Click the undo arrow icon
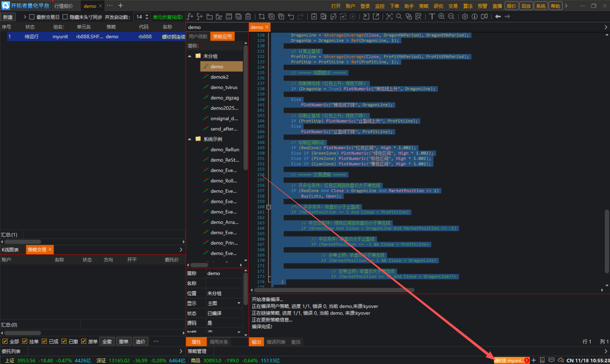The image size is (610, 364). coord(291,16)
